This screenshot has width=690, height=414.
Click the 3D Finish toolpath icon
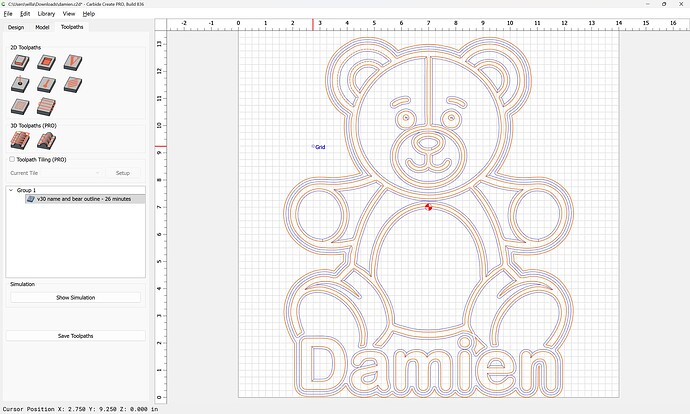[x=46, y=141]
